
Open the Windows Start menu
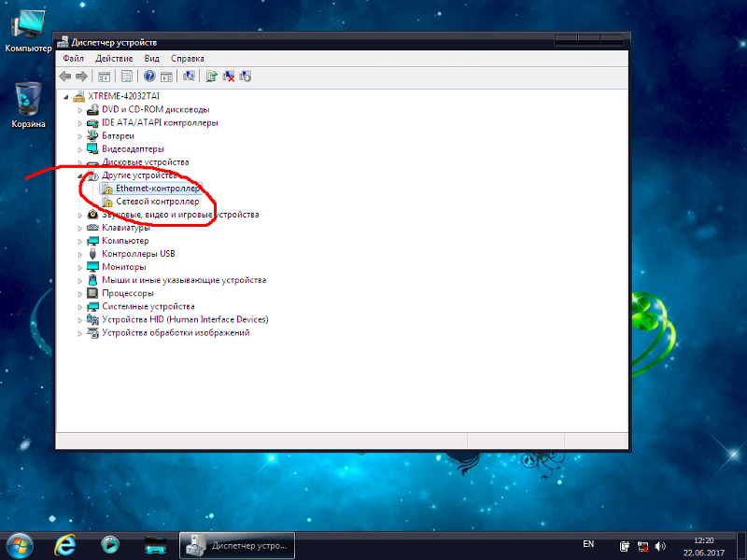20,545
